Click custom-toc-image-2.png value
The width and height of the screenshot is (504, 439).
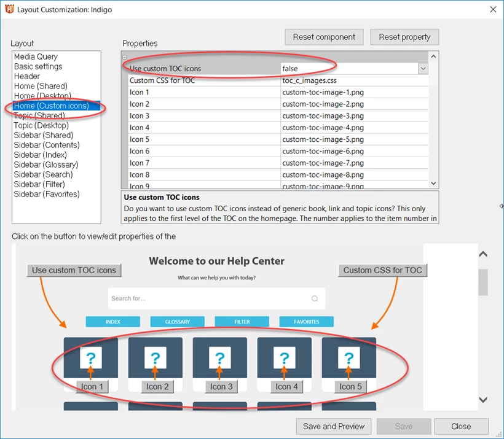pos(323,104)
